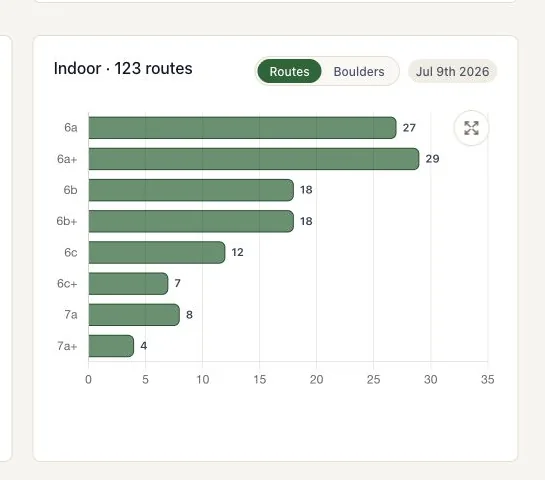Image resolution: width=545 pixels, height=480 pixels.
Task: Select the 7a+ grade bar
Action: pos(111,346)
